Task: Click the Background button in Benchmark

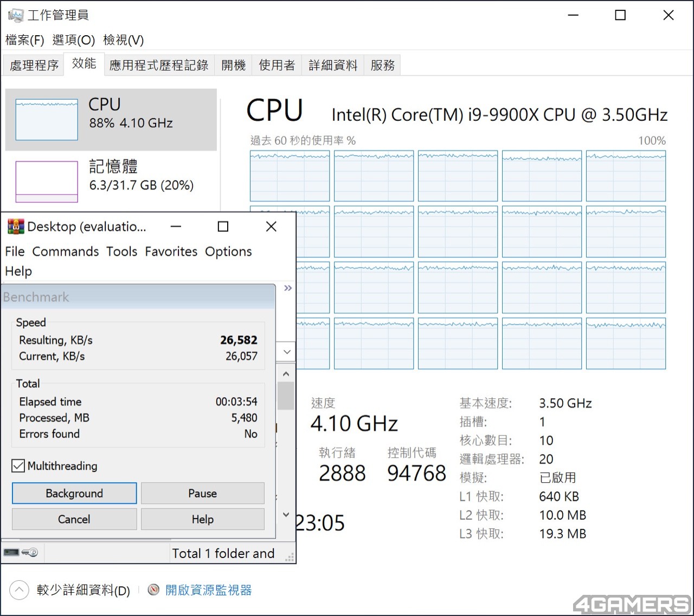Action: (x=74, y=493)
